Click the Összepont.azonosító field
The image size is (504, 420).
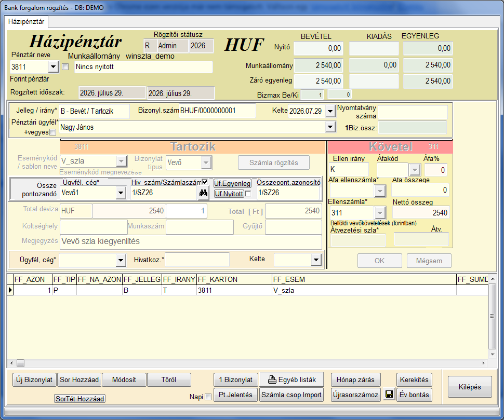(x=289, y=193)
